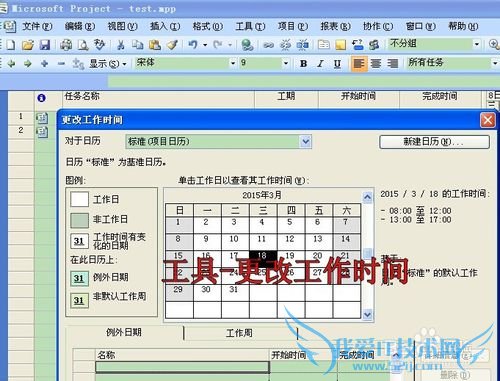500x381 pixels.
Task: Open the 宋体 font dropdown
Action: click(233, 63)
